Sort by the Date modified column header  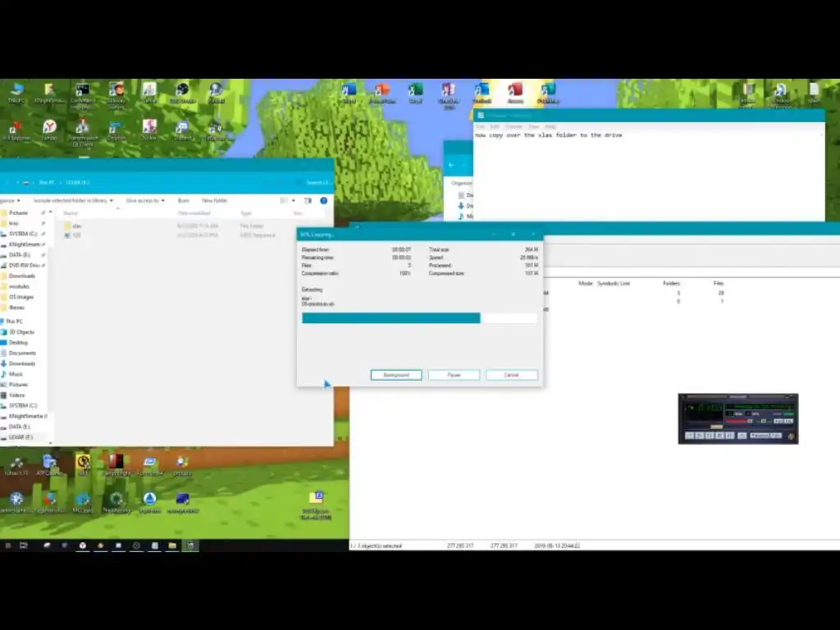point(194,213)
